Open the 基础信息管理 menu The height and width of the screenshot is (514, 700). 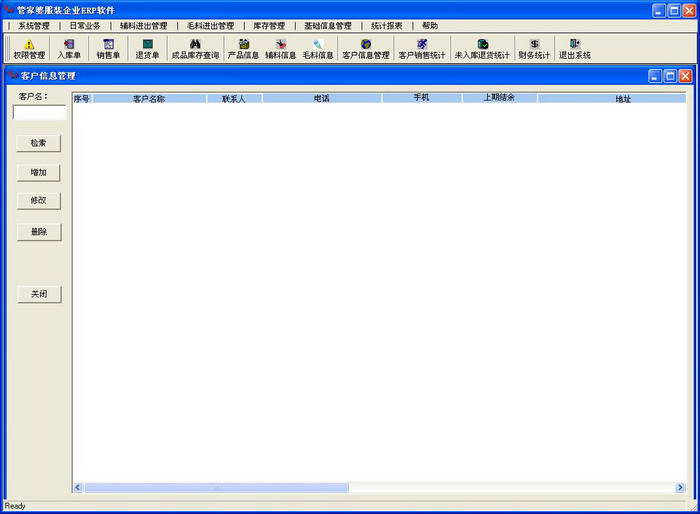point(328,26)
